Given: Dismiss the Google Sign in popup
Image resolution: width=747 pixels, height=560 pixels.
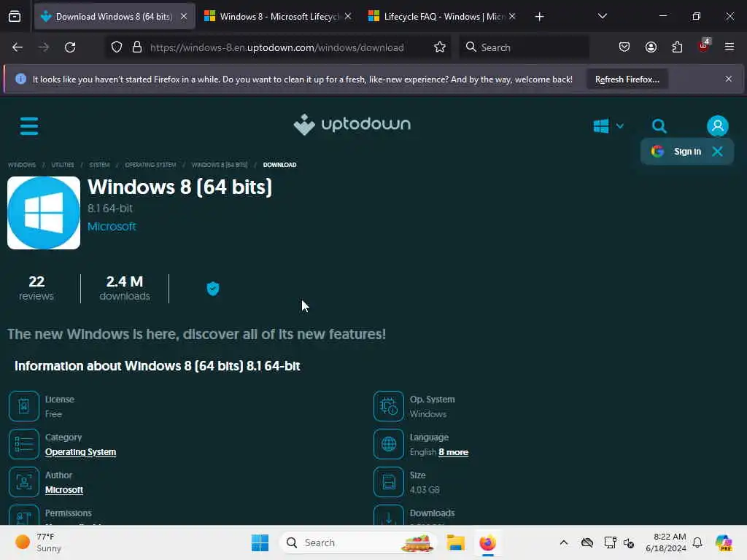Looking at the screenshot, I should [717, 152].
